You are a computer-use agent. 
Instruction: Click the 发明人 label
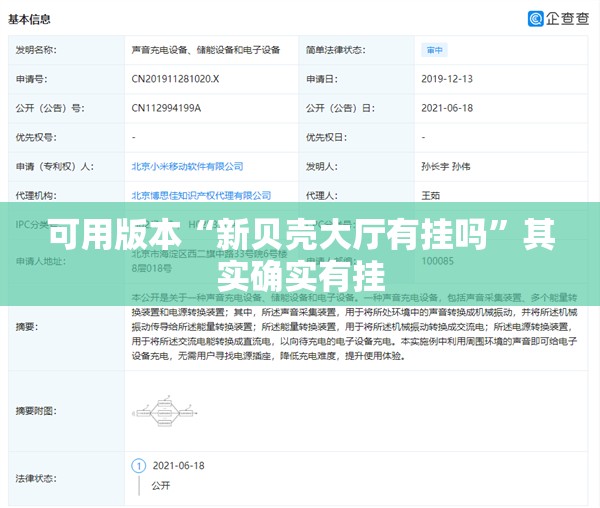[x=321, y=166]
